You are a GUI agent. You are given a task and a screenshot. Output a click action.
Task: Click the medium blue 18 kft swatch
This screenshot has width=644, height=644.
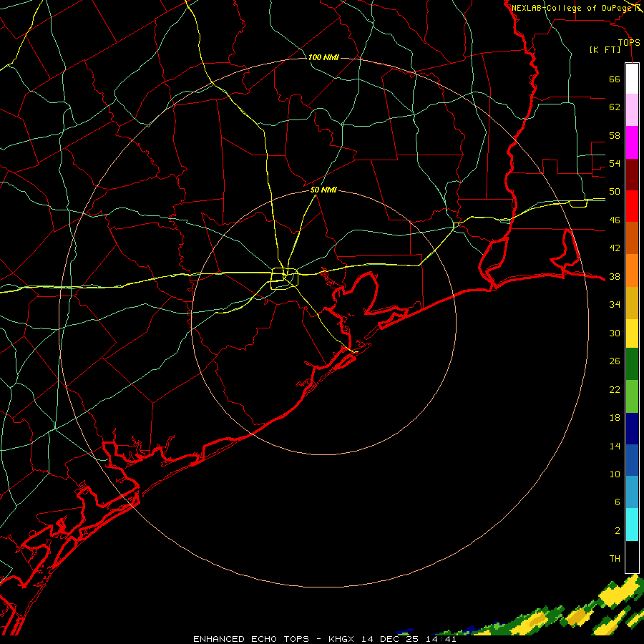[632, 460]
